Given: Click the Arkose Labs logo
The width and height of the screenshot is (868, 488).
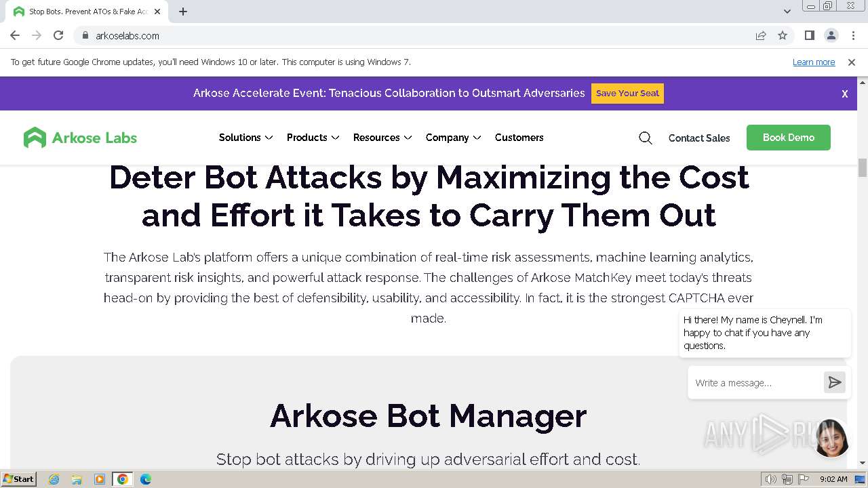Looking at the screenshot, I should [x=80, y=138].
